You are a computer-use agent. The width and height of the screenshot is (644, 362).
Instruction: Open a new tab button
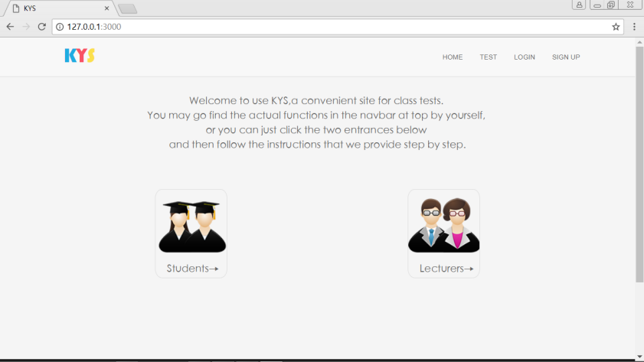click(x=127, y=8)
